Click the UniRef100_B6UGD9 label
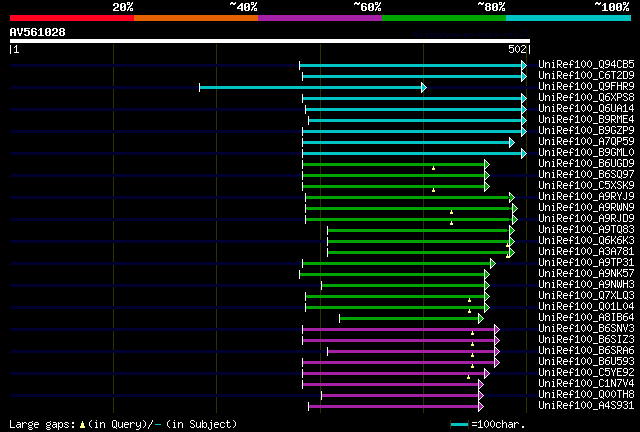The image size is (640, 432). tap(586, 163)
